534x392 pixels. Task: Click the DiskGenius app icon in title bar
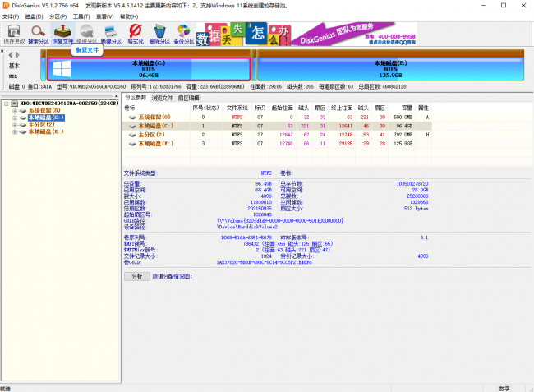click(x=6, y=6)
